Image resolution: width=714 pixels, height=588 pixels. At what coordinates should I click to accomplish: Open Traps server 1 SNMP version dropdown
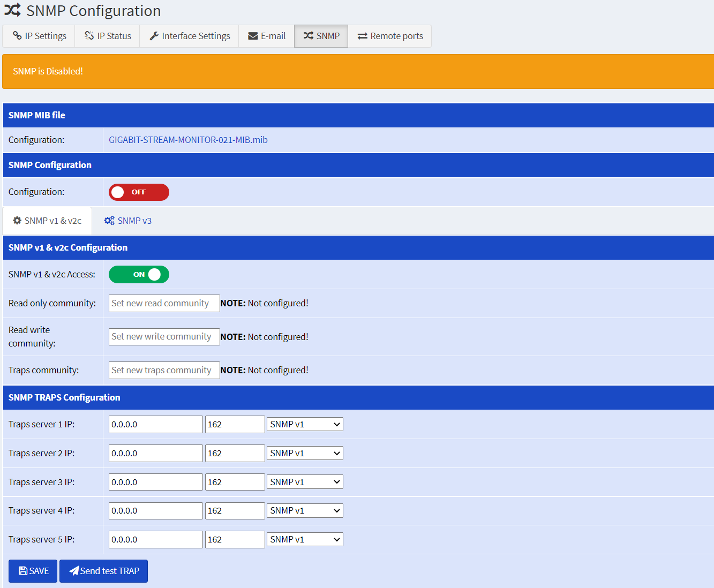click(x=305, y=424)
